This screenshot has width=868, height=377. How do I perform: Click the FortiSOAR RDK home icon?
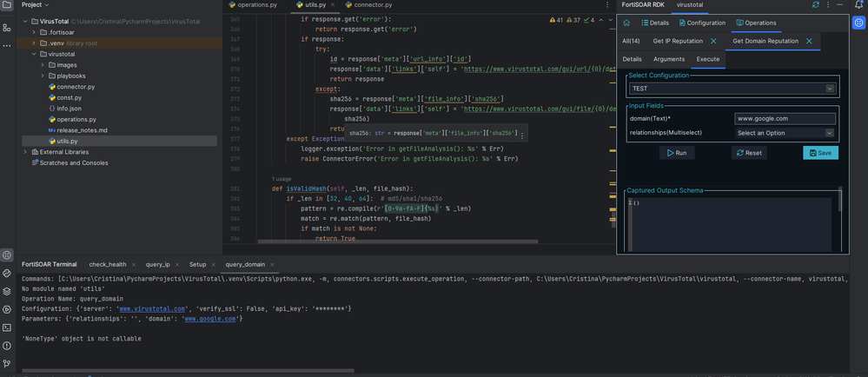[x=626, y=23]
